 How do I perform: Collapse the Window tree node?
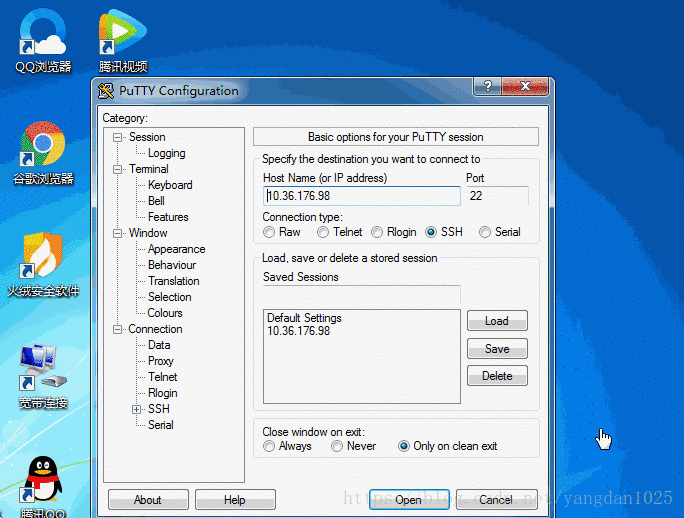tap(117, 233)
